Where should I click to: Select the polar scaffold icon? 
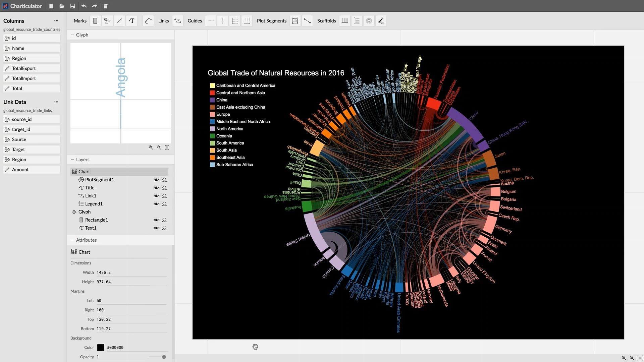pos(369,21)
